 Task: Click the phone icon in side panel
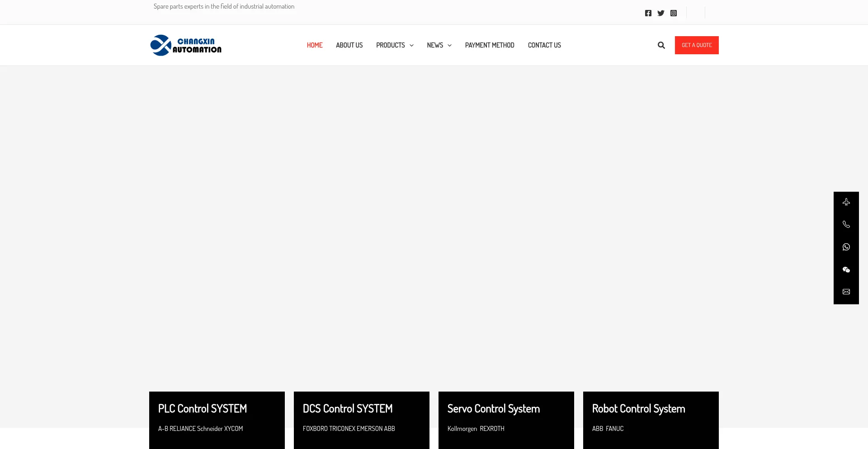coord(846,225)
